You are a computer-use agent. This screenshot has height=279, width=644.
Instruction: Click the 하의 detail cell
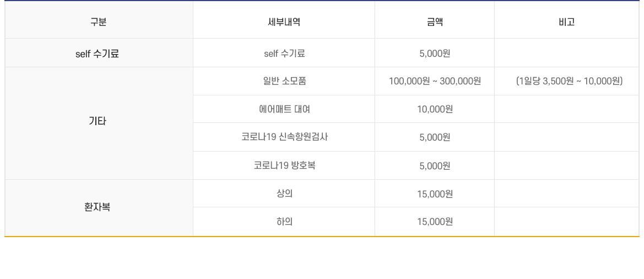pyautogui.click(x=284, y=222)
